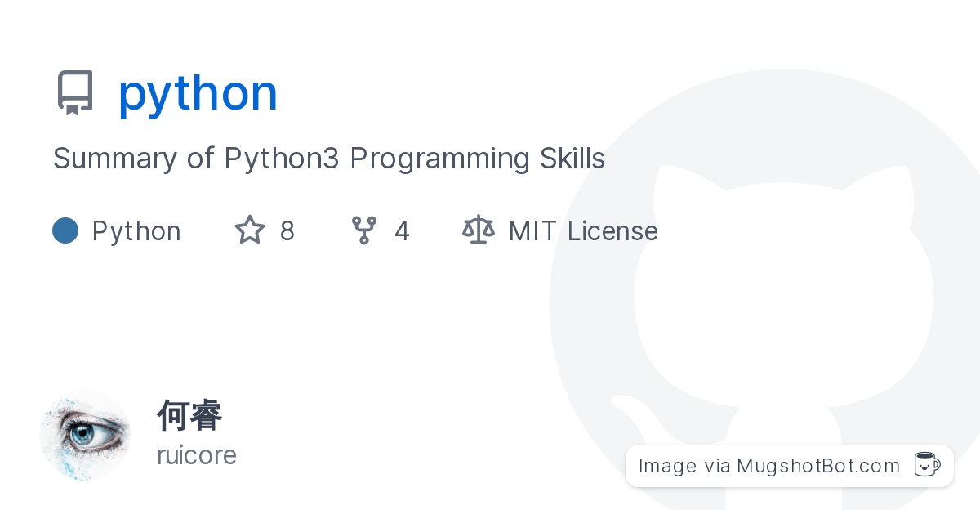Open the ruicore username link
980x510 pixels.
(197, 455)
